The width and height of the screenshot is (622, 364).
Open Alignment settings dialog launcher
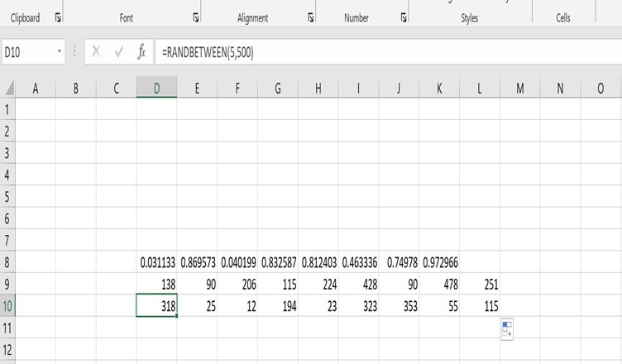point(311,18)
